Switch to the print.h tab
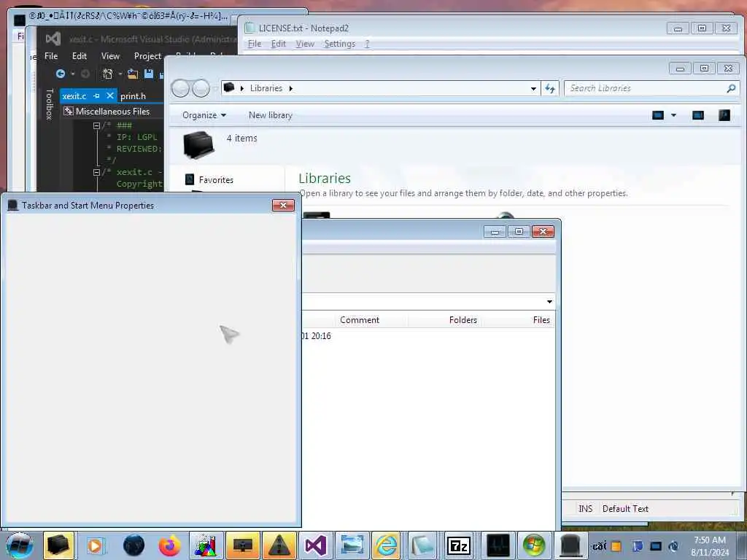The width and height of the screenshot is (747, 560). [133, 96]
